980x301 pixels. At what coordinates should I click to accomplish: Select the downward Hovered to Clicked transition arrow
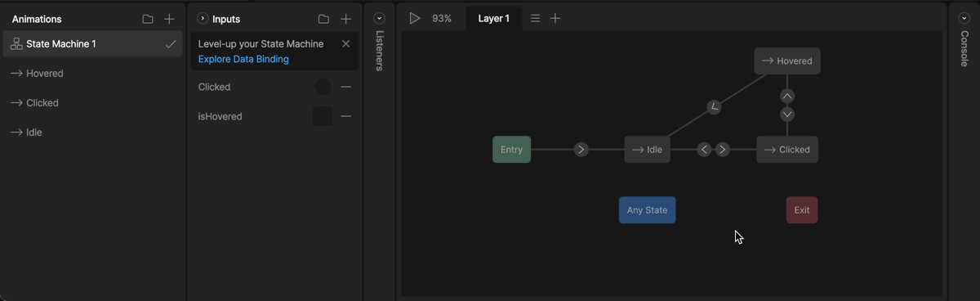(x=787, y=115)
